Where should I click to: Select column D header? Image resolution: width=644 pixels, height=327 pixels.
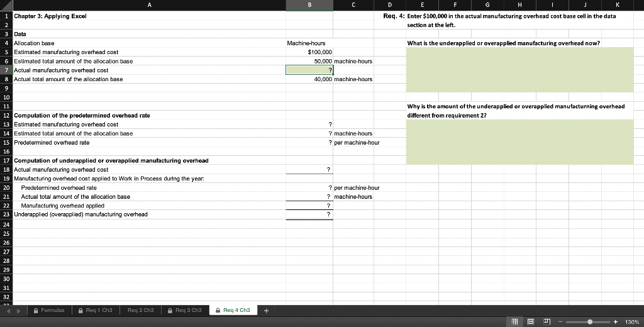tap(390, 5)
